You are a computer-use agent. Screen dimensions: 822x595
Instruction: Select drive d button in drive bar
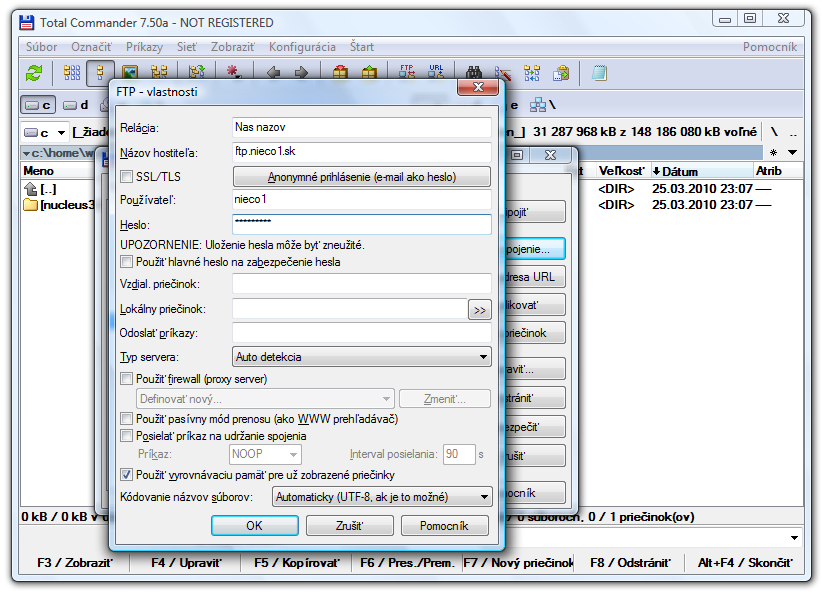coord(76,105)
